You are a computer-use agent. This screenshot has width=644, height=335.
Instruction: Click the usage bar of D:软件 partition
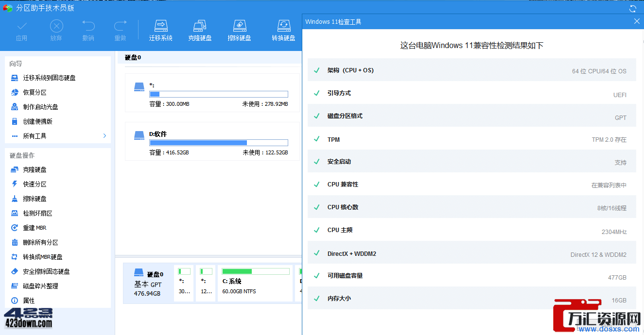pyautogui.click(x=219, y=143)
